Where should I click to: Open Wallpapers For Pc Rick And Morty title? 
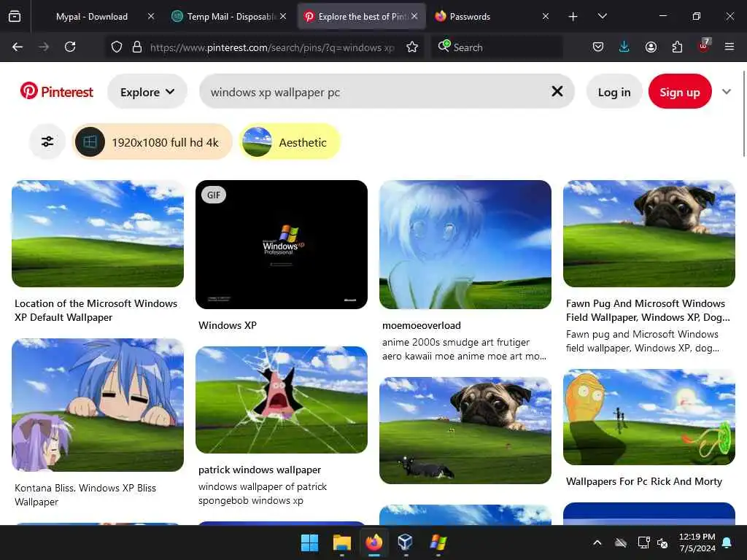(x=643, y=481)
